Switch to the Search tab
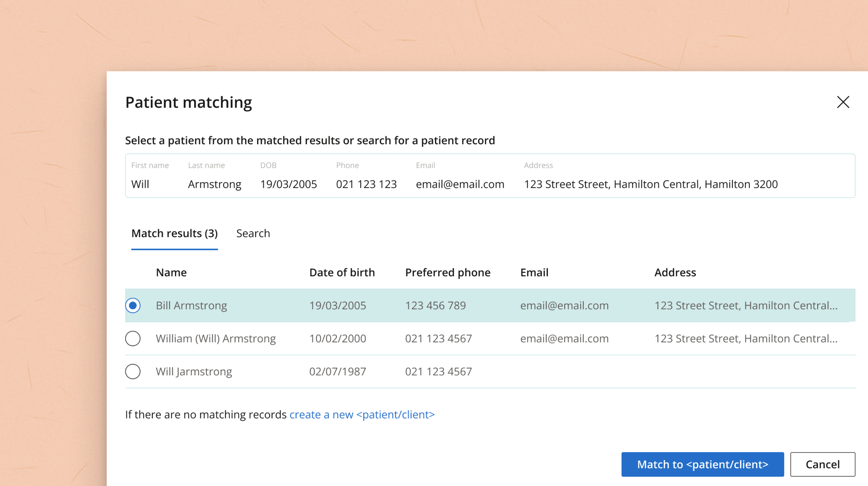868x486 pixels. (x=253, y=233)
